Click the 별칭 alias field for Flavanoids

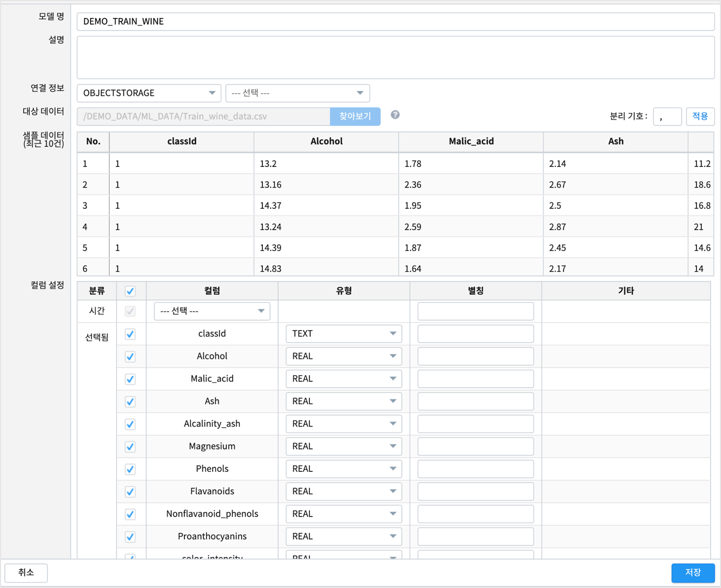(x=476, y=491)
